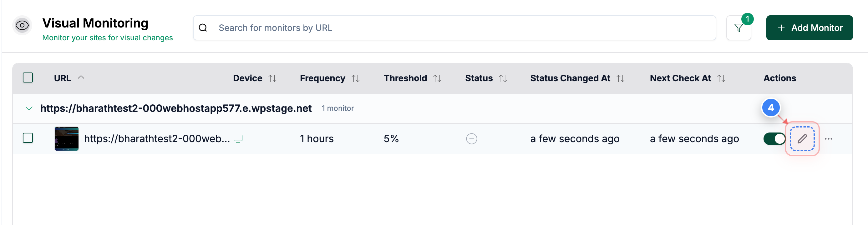Image resolution: width=868 pixels, height=225 pixels.
Task: Select the Status column header
Action: [479, 78]
